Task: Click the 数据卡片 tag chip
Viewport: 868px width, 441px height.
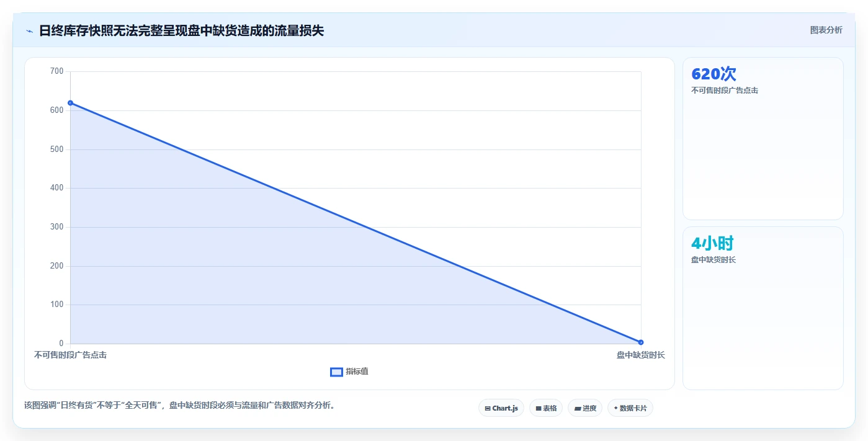Action: 630,408
